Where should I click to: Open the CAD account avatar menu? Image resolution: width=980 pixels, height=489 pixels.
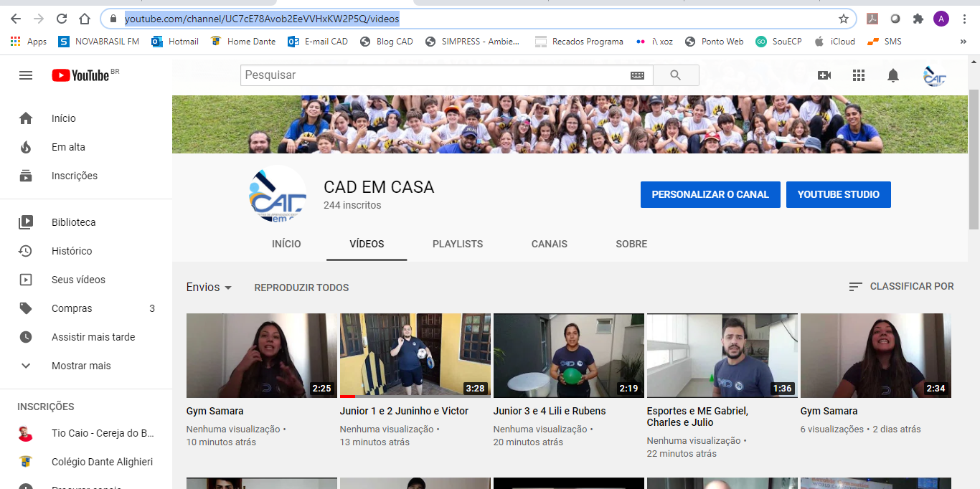934,75
